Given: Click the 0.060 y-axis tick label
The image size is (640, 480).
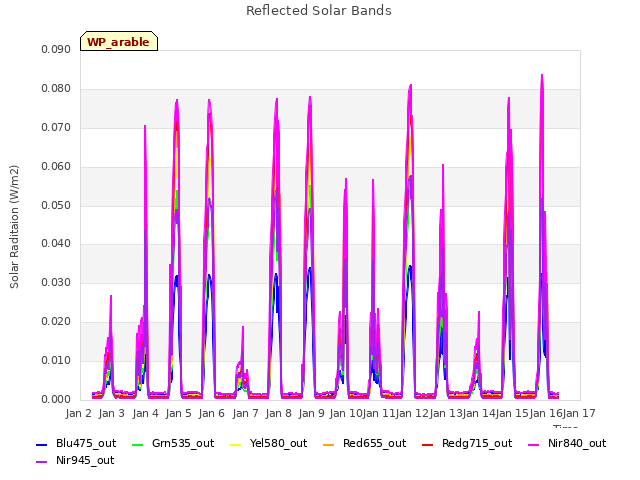Looking at the screenshot, I should 56,167.
